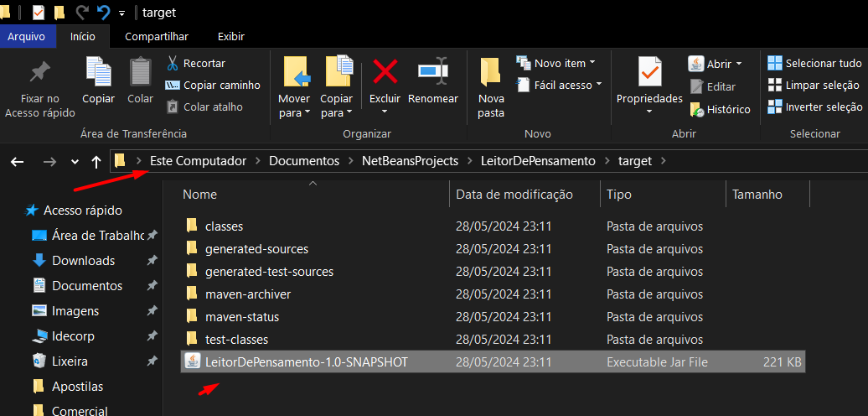
Task: Click Documentos in the address bar
Action: (304, 161)
